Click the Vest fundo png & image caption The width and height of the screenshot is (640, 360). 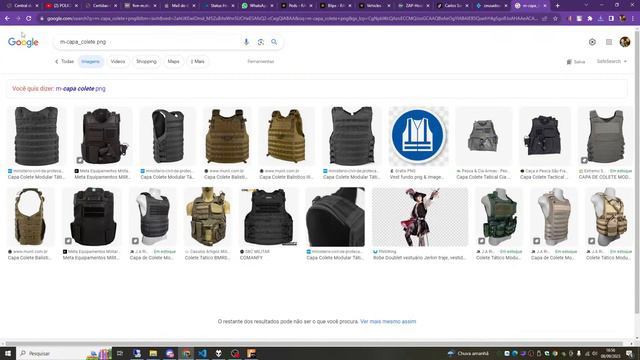click(416, 177)
